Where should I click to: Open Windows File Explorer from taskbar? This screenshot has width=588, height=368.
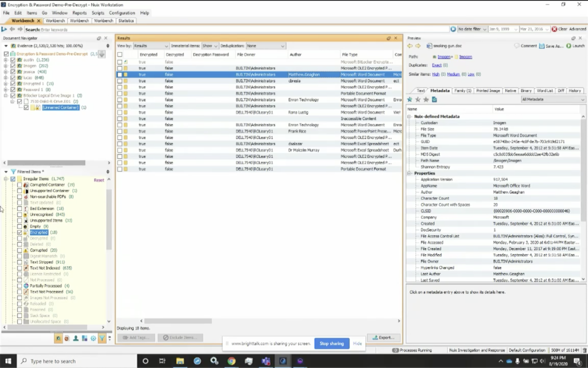[x=180, y=361]
